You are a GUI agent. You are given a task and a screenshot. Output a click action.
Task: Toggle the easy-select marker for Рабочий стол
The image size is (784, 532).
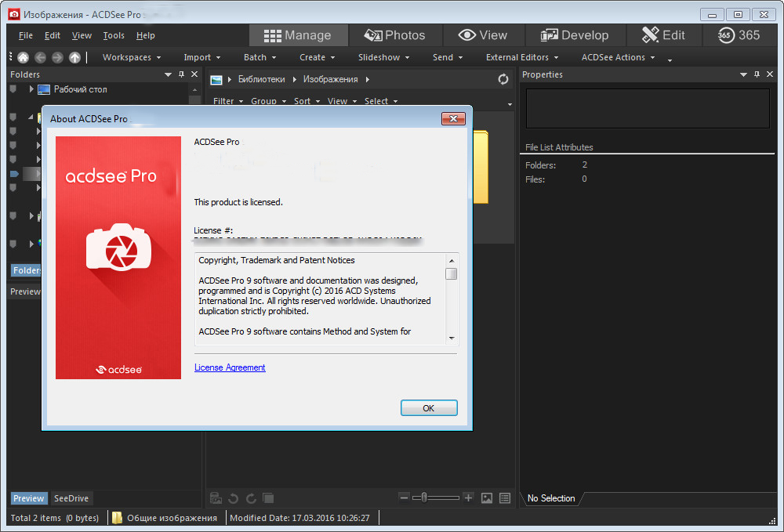(x=13, y=89)
